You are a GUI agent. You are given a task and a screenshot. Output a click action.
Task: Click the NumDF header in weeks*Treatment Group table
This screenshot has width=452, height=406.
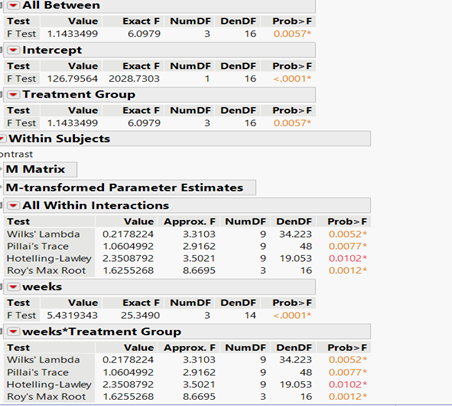(x=246, y=348)
